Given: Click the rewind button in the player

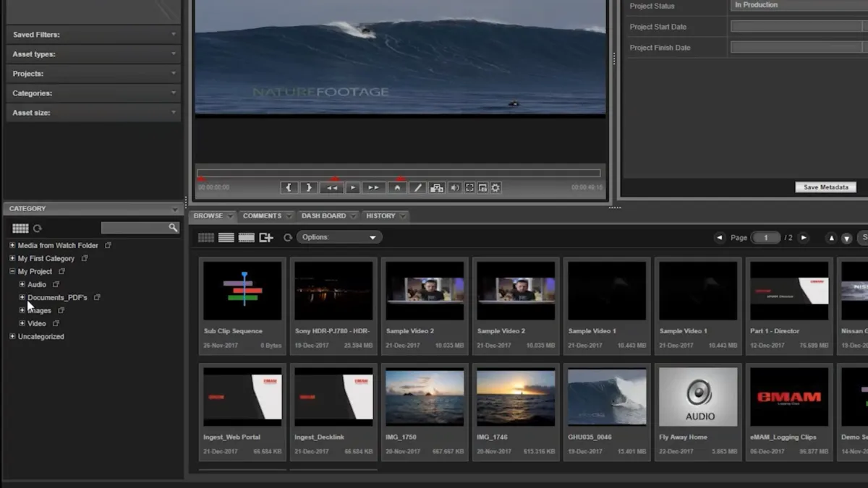Looking at the screenshot, I should (332, 187).
